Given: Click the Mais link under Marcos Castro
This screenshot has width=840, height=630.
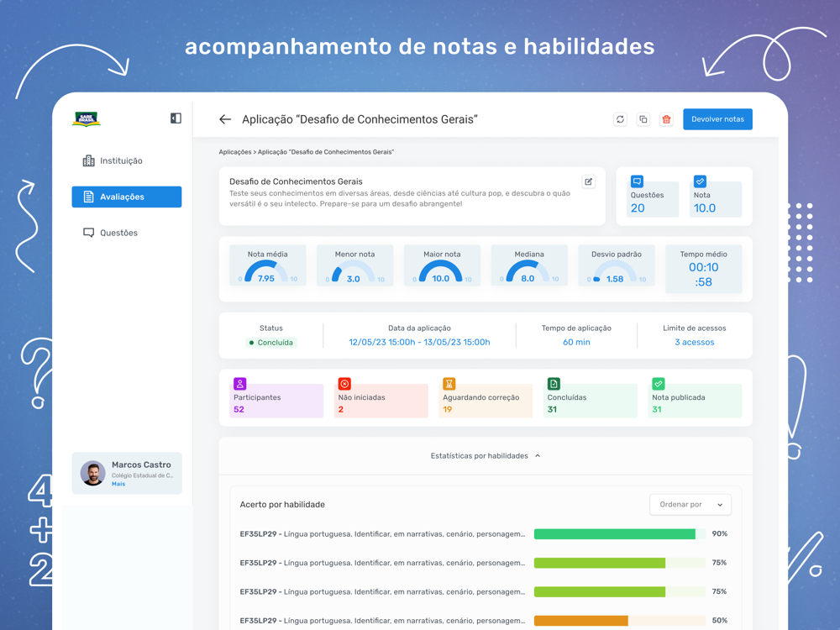Looking at the screenshot, I should (118, 484).
